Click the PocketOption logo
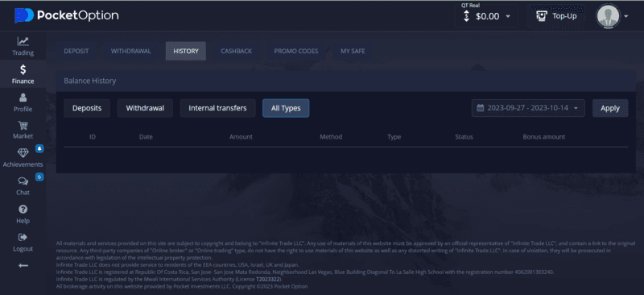Viewport: 644px width, 295px height. coord(67,15)
